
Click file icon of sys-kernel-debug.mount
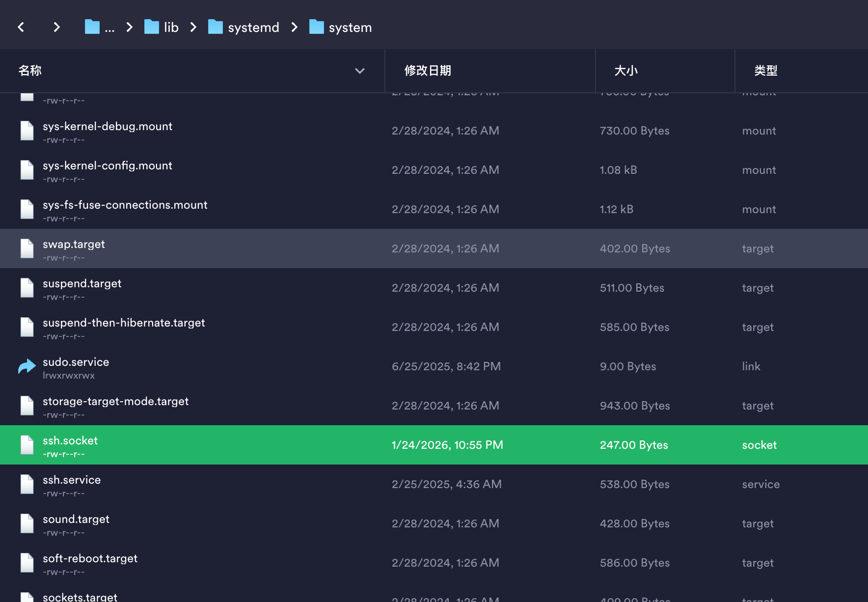point(27,131)
